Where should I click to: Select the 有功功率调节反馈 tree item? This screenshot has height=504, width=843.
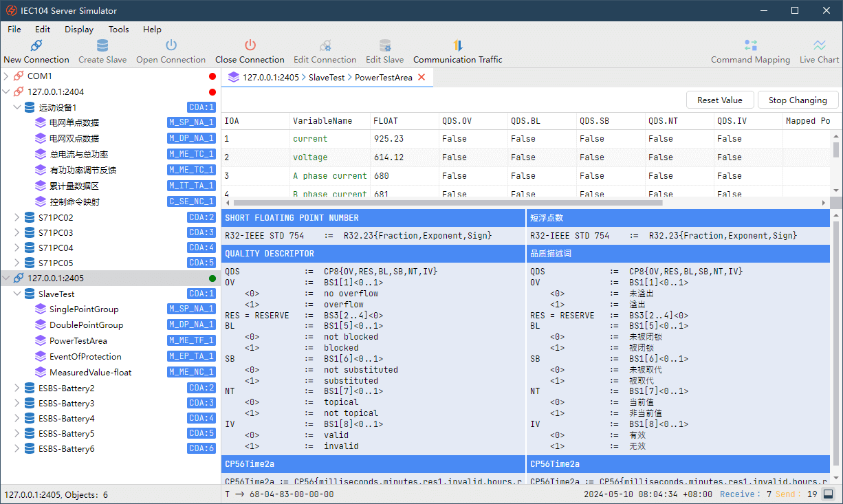[83, 171]
